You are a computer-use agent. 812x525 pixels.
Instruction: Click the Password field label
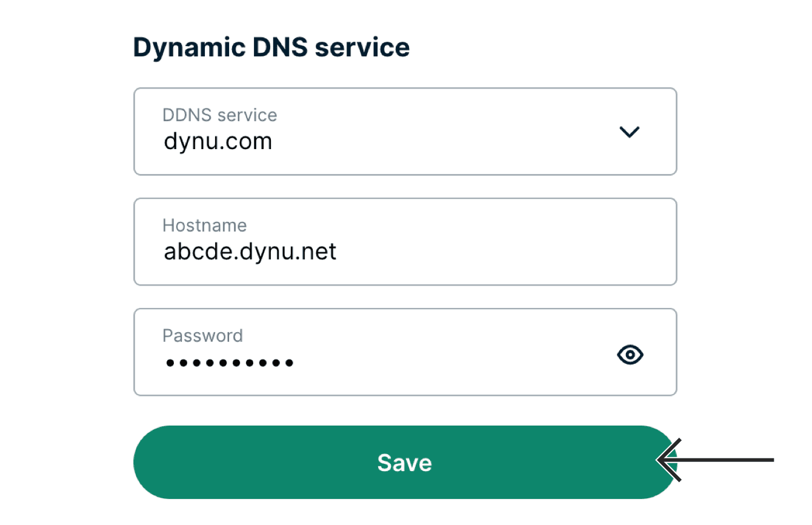pos(202,336)
